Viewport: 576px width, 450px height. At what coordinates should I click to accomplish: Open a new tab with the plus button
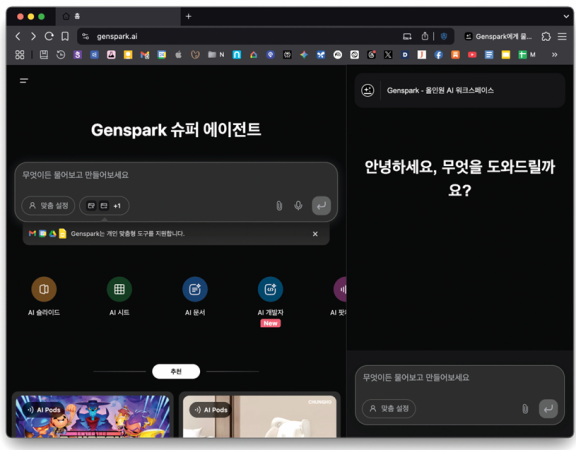(x=188, y=17)
